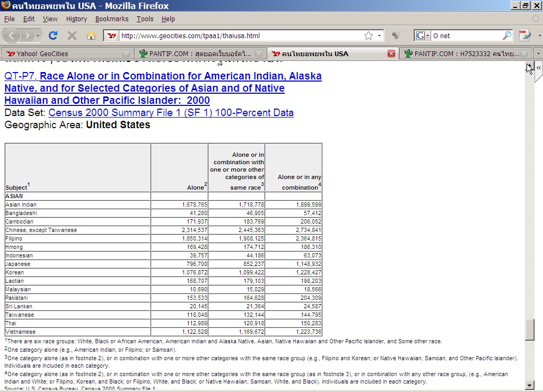Click the 'Thai' row label
Image resolution: width=543 pixels, height=392 pixels.
(x=11, y=324)
